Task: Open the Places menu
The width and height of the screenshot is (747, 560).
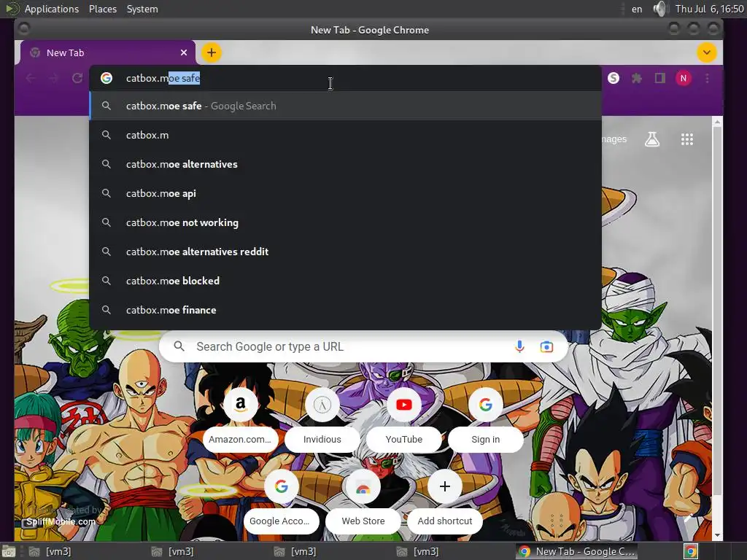Action: (103, 9)
